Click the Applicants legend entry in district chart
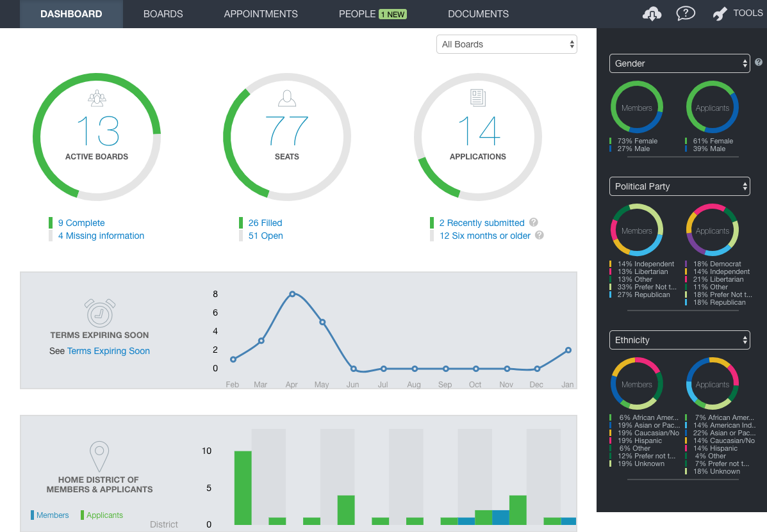 click(x=102, y=515)
